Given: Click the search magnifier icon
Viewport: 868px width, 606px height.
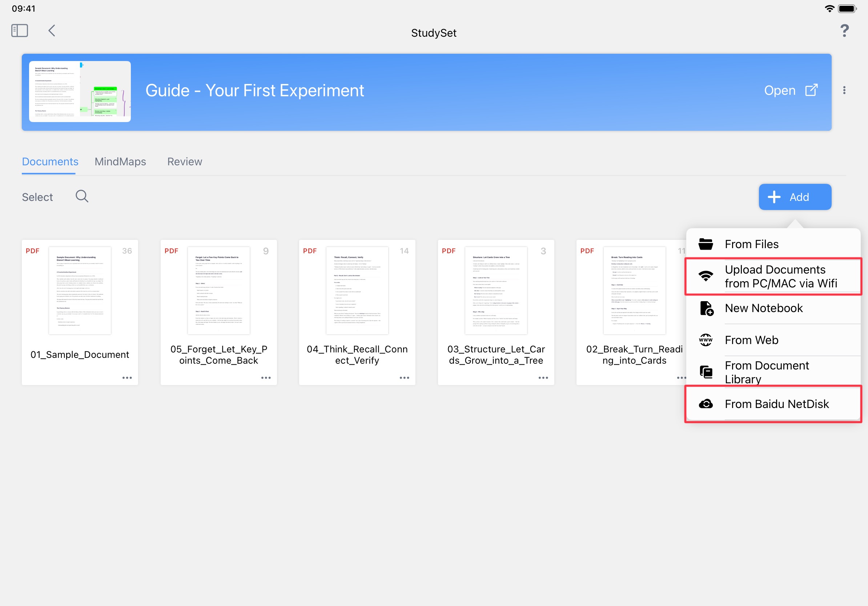Looking at the screenshot, I should (x=82, y=197).
